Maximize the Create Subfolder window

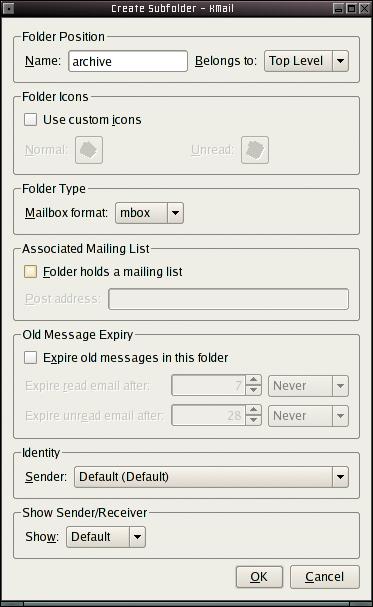(351, 8)
